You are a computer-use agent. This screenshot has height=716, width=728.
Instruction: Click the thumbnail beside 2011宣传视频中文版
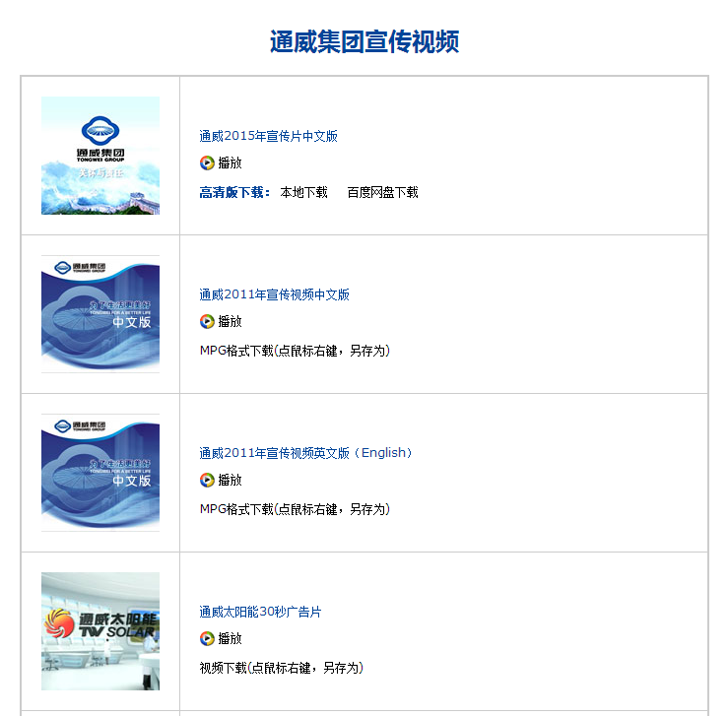(100, 314)
